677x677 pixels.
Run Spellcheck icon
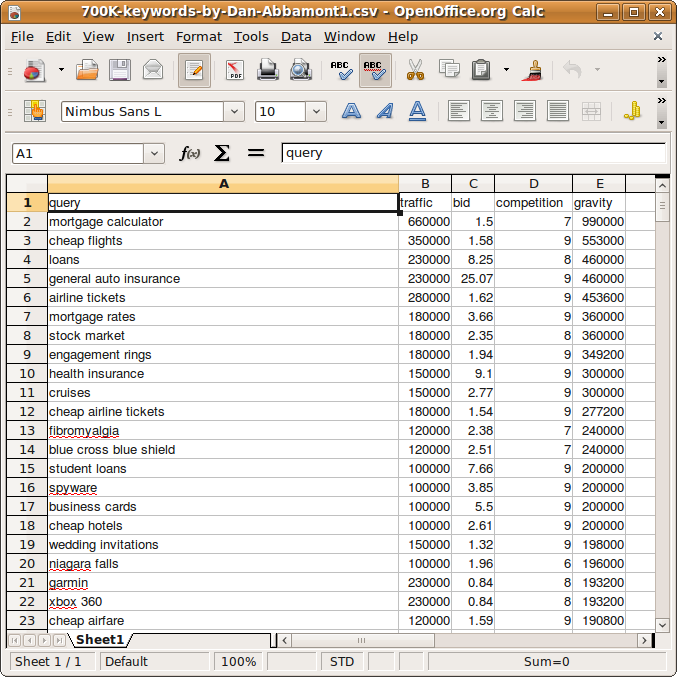click(x=341, y=70)
